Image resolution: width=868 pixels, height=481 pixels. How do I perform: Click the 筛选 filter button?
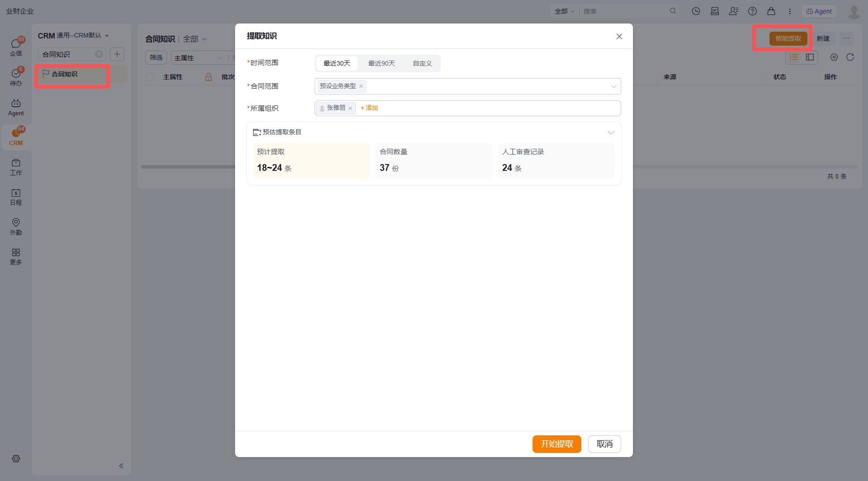[x=156, y=58]
